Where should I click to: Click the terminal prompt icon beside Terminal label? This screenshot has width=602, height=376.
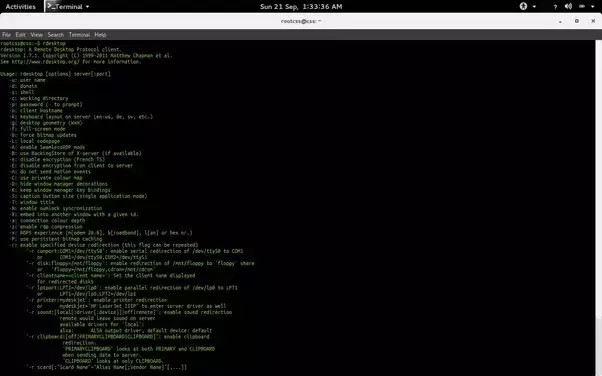click(51, 6)
